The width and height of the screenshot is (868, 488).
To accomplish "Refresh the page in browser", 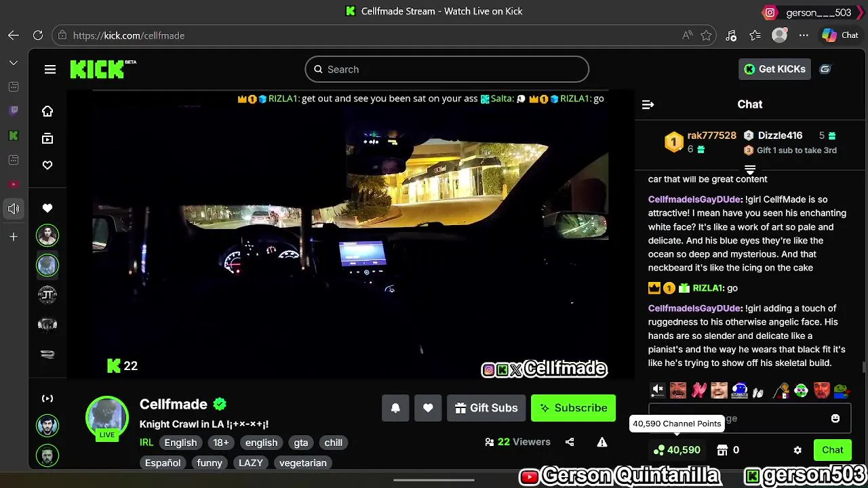I will click(x=38, y=35).
